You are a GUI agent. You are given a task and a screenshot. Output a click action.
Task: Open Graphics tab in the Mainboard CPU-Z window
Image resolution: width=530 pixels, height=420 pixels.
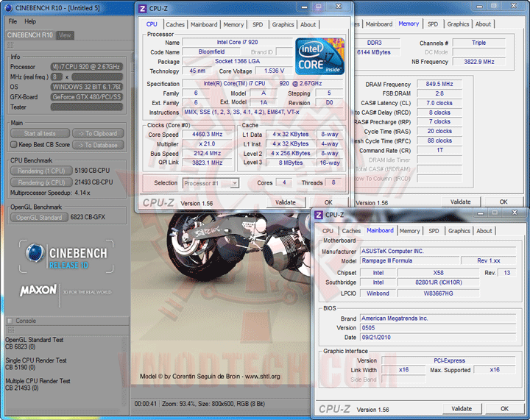click(x=459, y=231)
